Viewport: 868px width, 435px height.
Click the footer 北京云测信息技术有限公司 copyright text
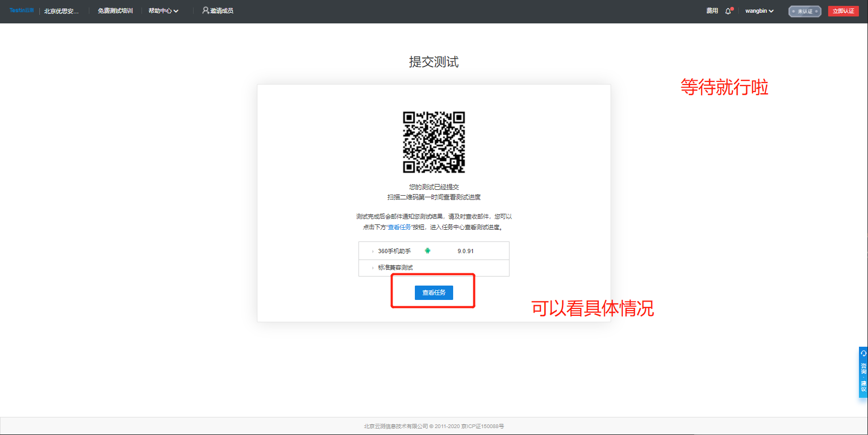(434, 426)
